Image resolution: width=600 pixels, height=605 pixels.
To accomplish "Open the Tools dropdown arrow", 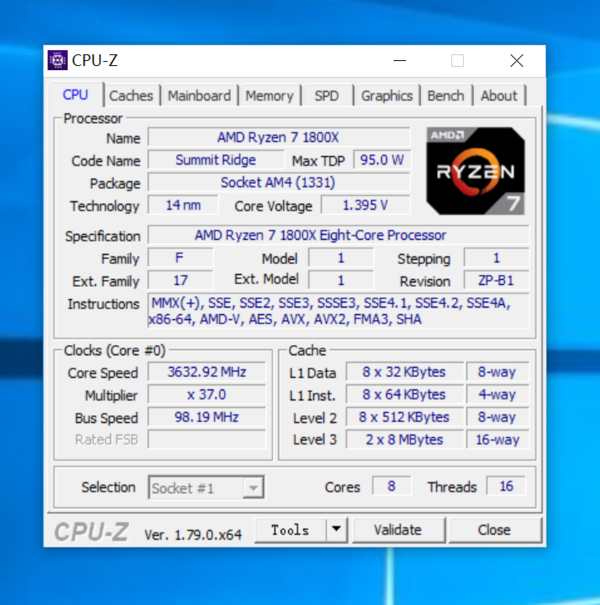I will coord(336,530).
